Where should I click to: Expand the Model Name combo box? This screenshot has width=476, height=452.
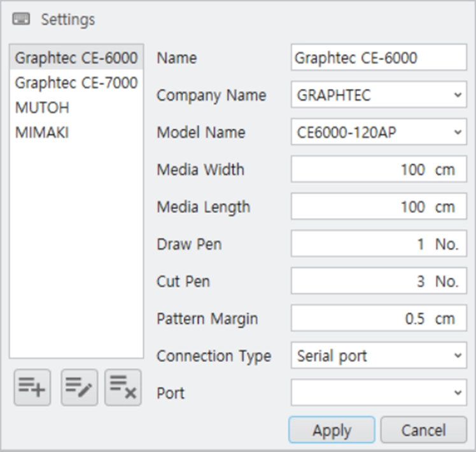click(x=379, y=132)
